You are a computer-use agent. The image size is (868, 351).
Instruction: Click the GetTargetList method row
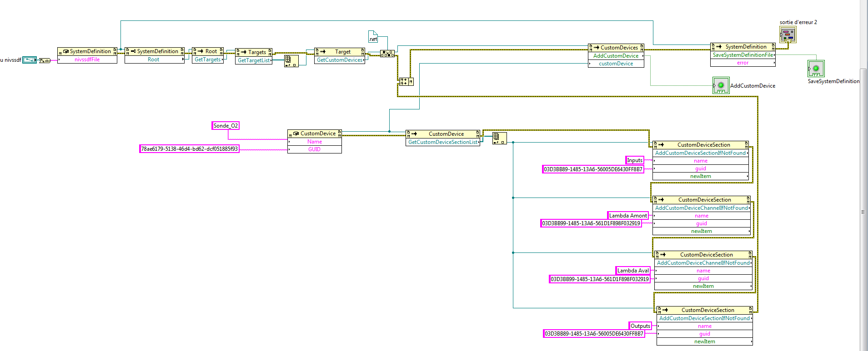click(x=254, y=60)
